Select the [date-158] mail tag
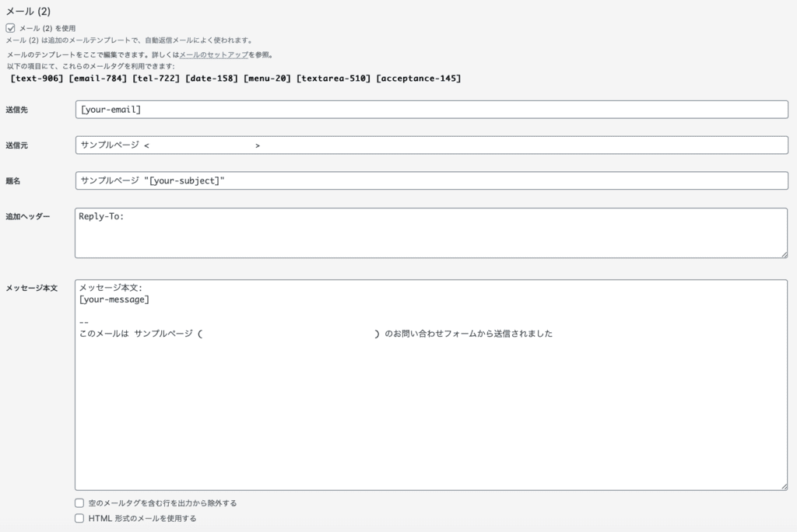The height and width of the screenshot is (532, 797). pos(217,78)
